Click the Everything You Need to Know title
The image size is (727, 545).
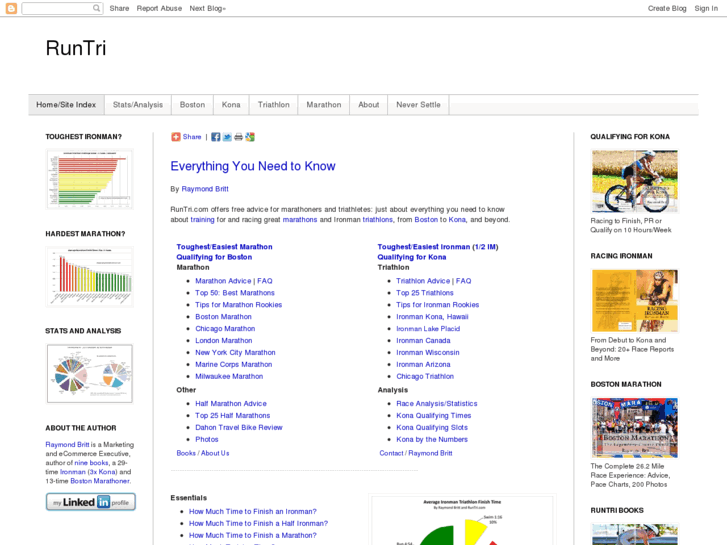coord(253,166)
